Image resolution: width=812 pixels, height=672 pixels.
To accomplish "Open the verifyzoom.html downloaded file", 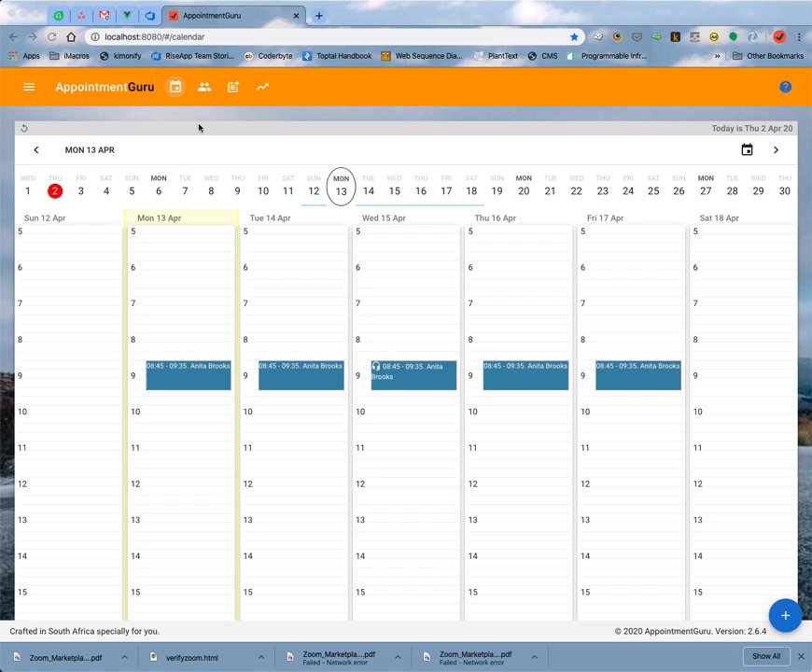I will 192,657.
